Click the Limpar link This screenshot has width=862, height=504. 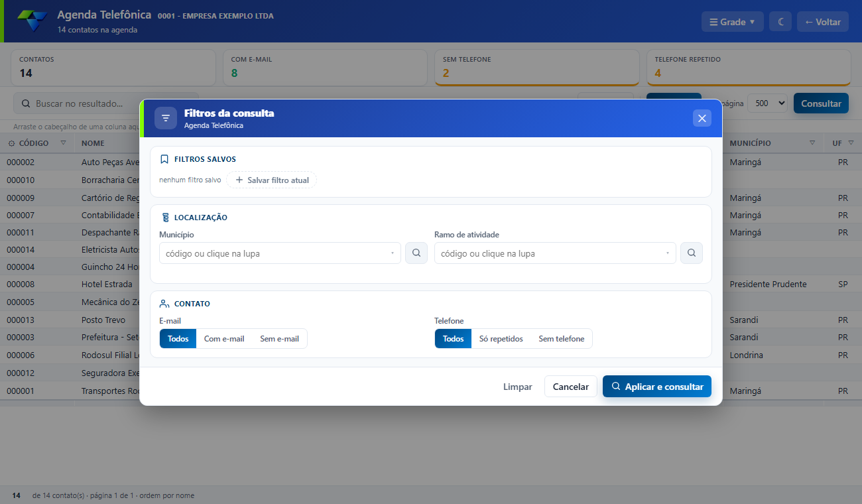pyautogui.click(x=518, y=387)
